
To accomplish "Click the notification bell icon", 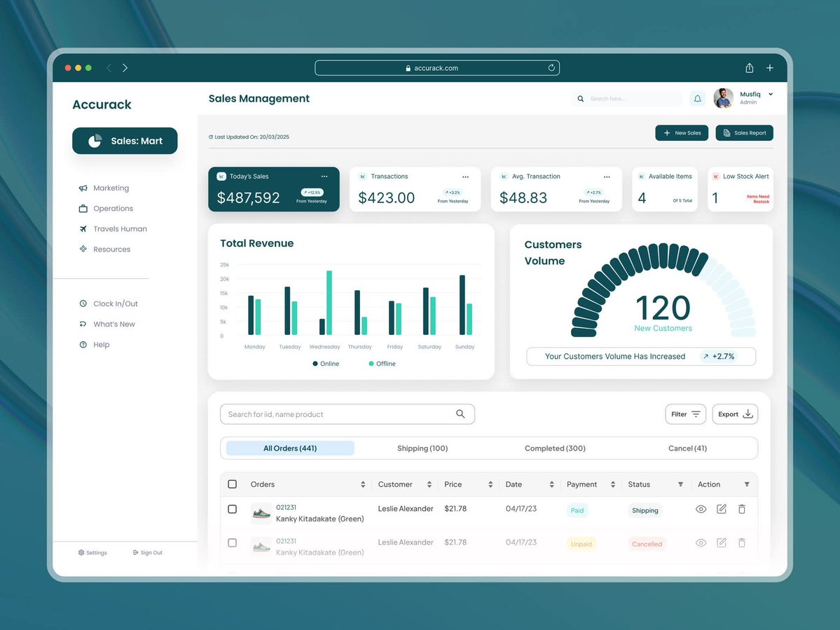I will tap(697, 98).
